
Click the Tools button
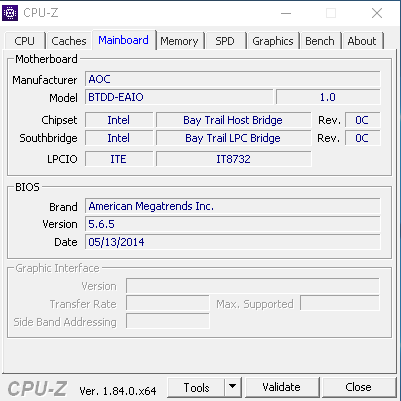(x=196, y=387)
